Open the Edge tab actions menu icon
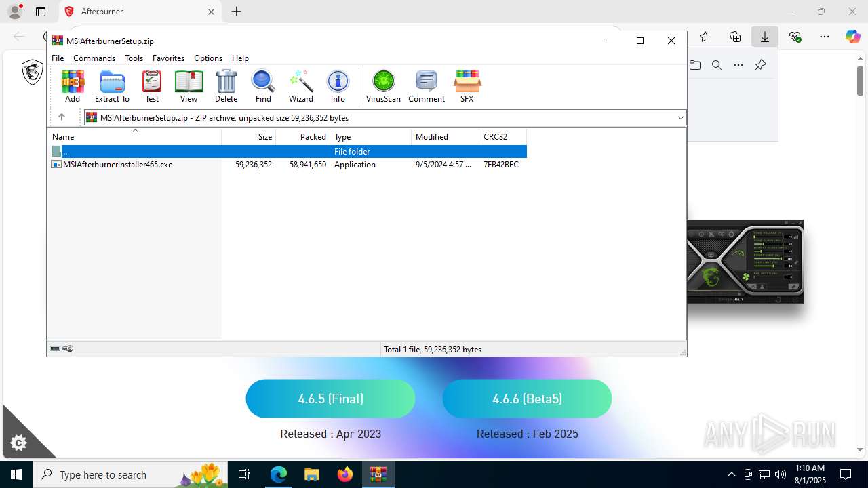The width and height of the screenshot is (868, 488). click(x=41, y=12)
